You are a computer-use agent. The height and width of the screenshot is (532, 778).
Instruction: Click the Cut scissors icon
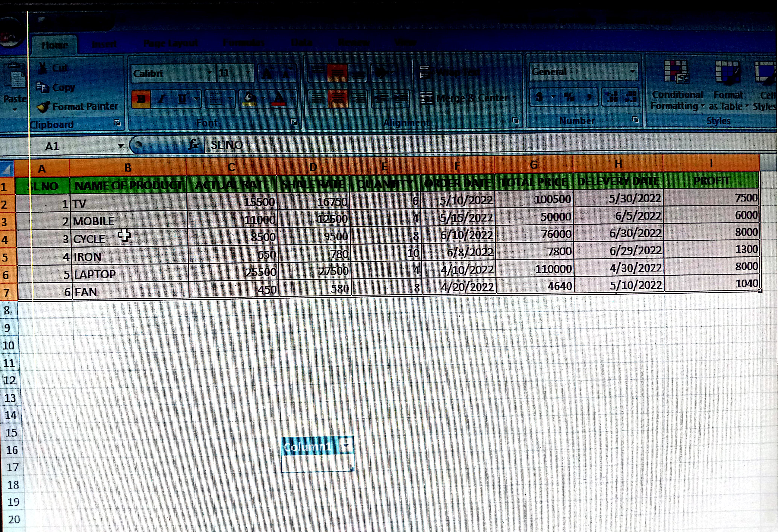click(x=43, y=68)
